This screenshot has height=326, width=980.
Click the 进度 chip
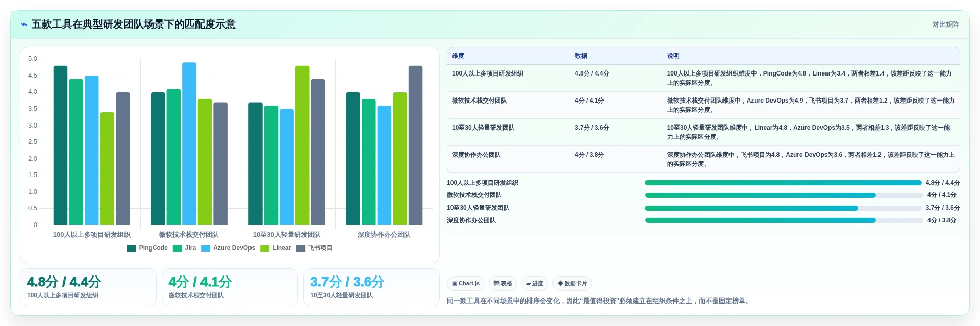click(x=535, y=284)
